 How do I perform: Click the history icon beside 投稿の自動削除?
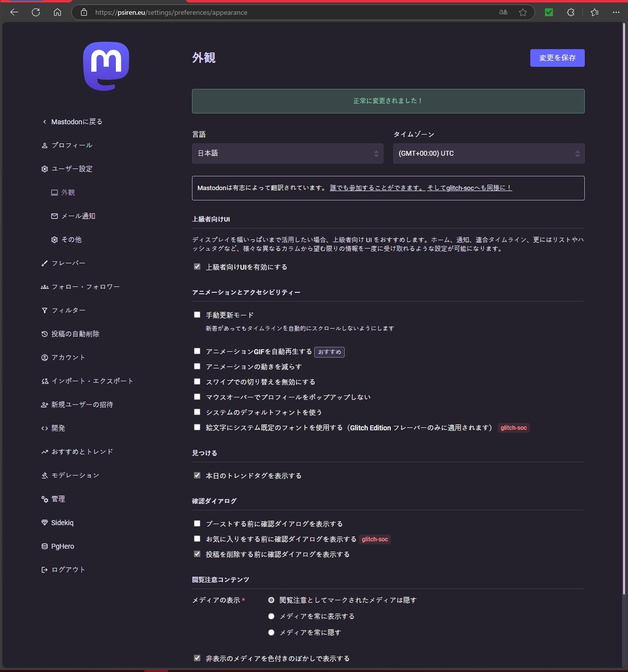click(45, 334)
